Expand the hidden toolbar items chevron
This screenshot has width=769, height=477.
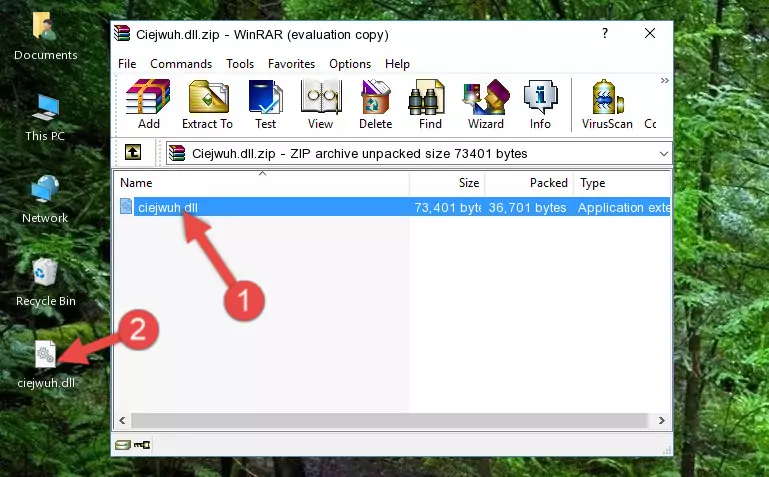[664, 80]
